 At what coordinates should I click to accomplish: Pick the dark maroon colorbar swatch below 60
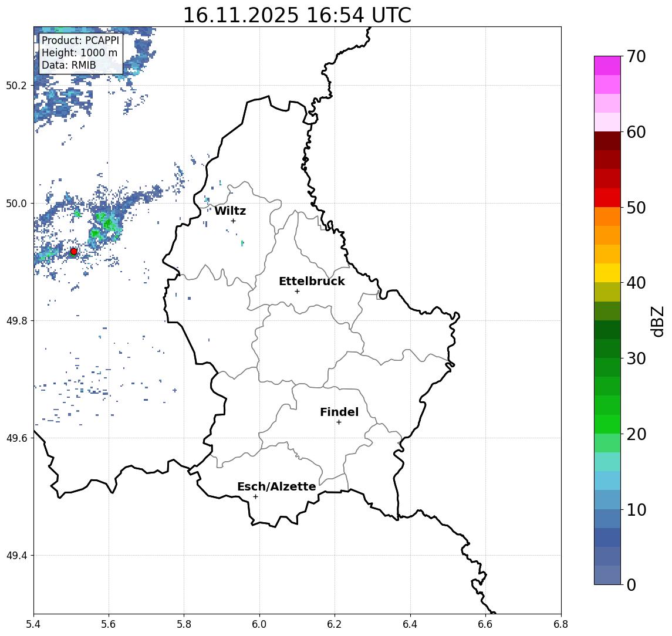coord(607,141)
